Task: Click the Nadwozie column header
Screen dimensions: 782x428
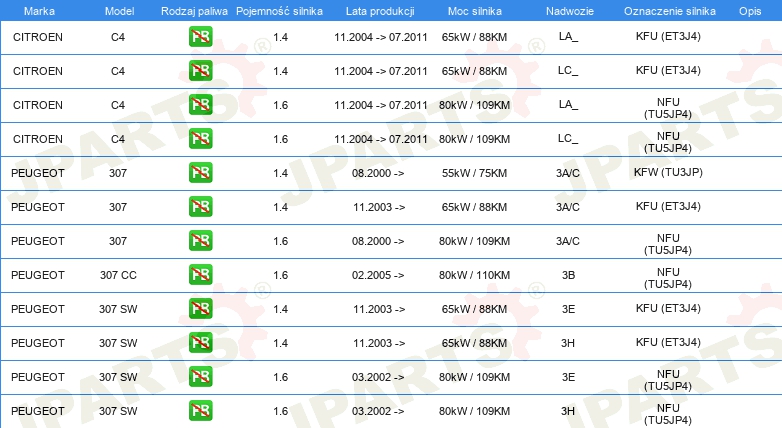Action: click(x=570, y=11)
